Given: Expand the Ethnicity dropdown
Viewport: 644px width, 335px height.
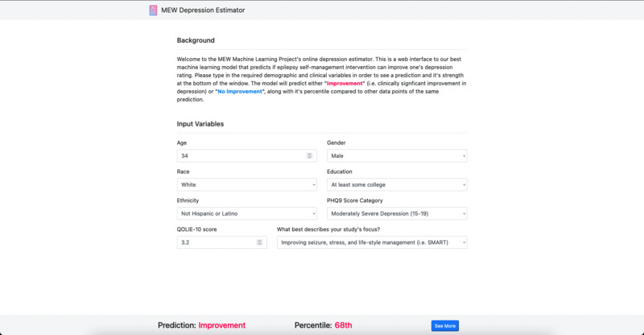Looking at the screenshot, I should 246,213.
